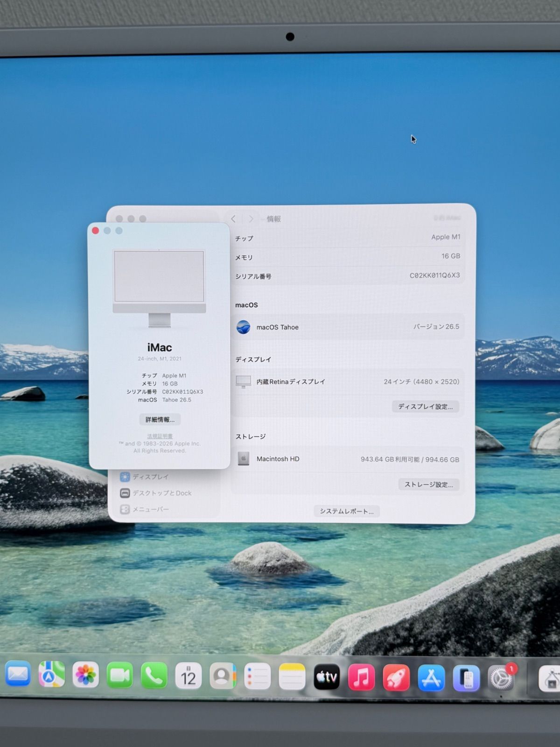The image size is (560, 747).
Task: Open the App Store from Dock
Action: 431,678
